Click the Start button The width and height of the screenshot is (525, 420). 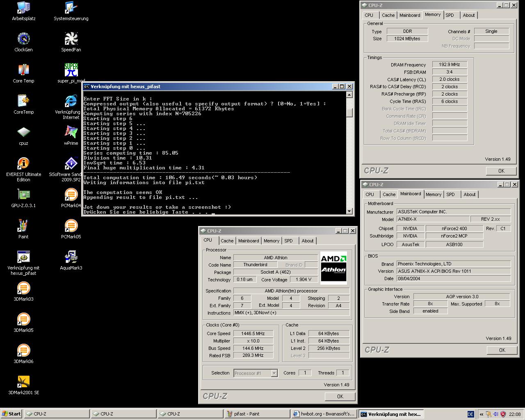(11, 414)
